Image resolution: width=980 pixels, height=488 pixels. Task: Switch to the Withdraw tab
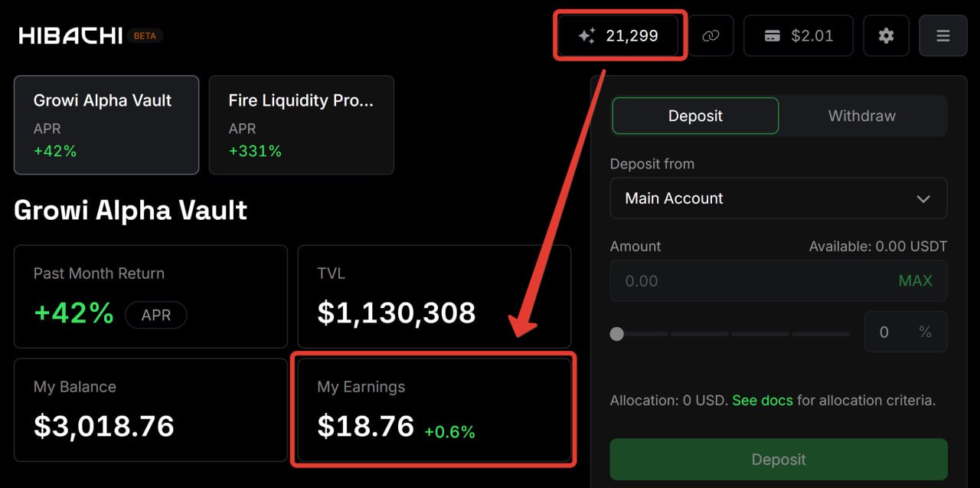[861, 116]
